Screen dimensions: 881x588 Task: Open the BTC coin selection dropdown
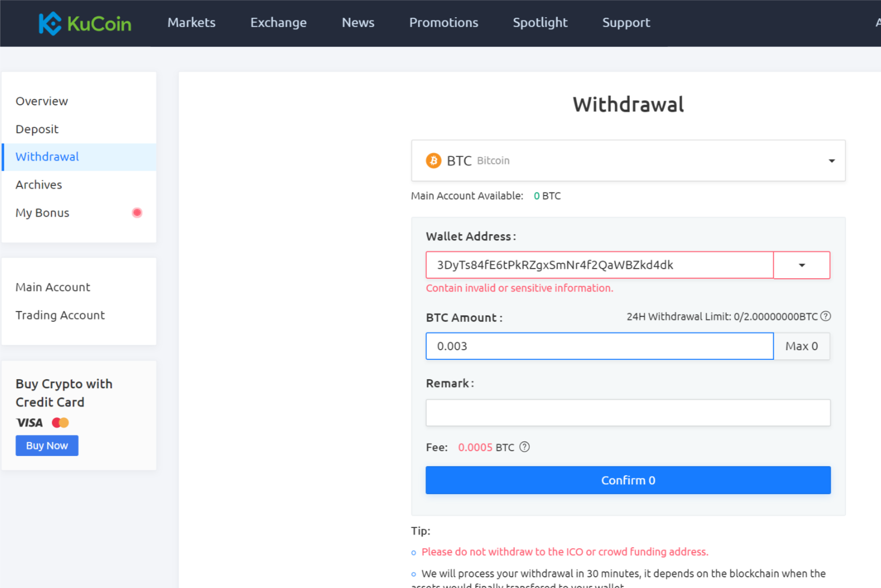coord(832,160)
